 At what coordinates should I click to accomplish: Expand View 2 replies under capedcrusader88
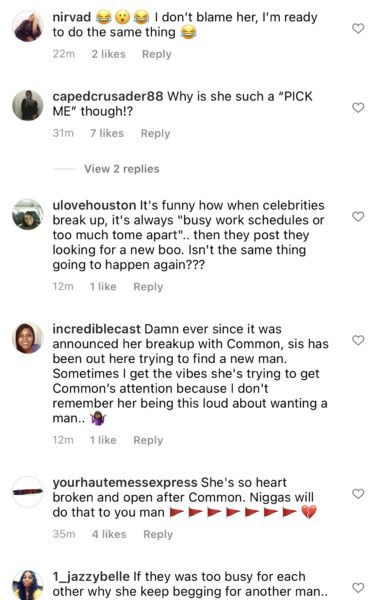(122, 169)
